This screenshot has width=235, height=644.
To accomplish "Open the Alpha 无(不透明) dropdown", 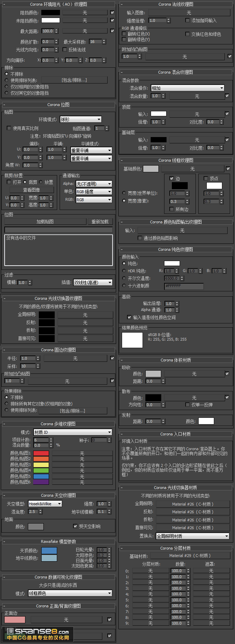I will coord(94,184).
